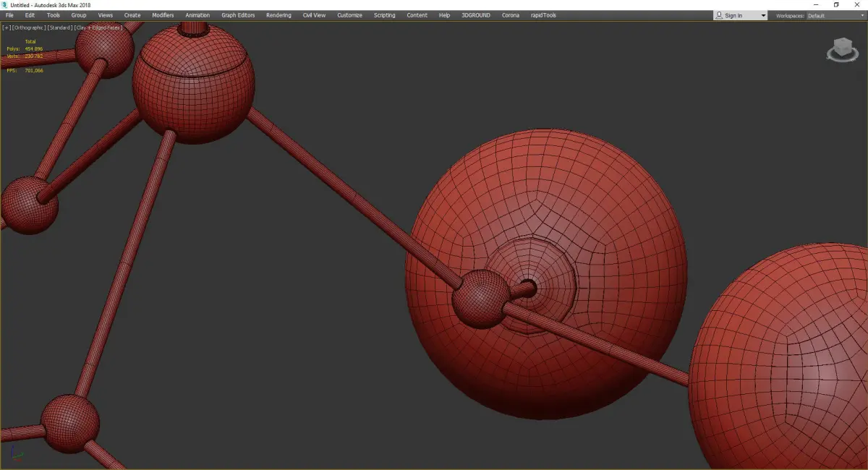The image size is (868, 470).
Task: Open the Corona menu
Action: tap(511, 15)
